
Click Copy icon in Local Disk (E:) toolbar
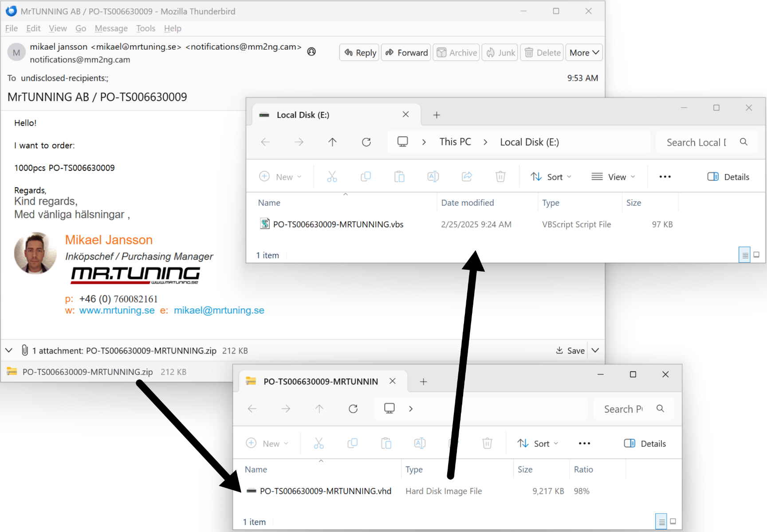(366, 177)
